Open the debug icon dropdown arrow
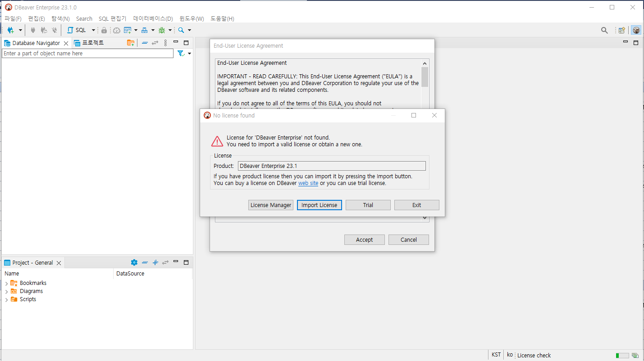 tap(170, 30)
